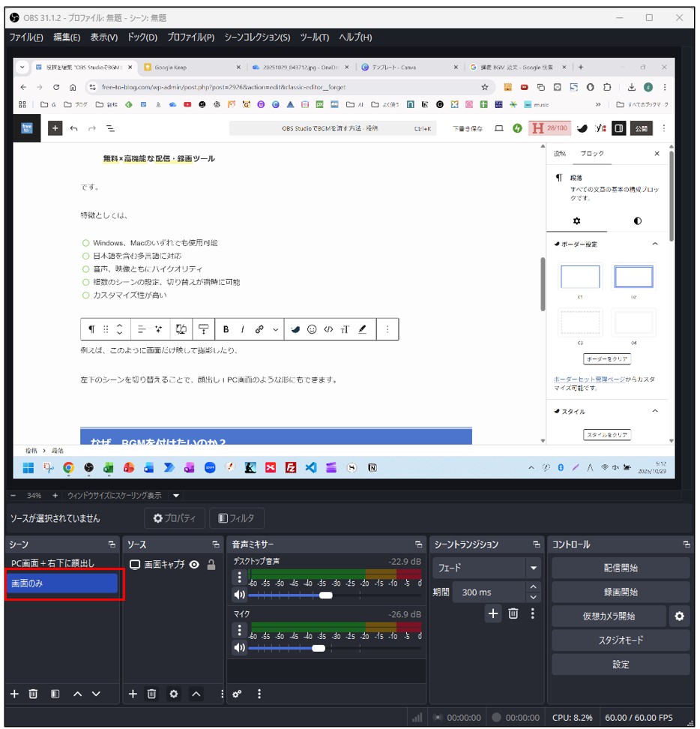This screenshot has height=729, width=700.
Task: Open virtual camera settings gear icon
Action: 679,616
